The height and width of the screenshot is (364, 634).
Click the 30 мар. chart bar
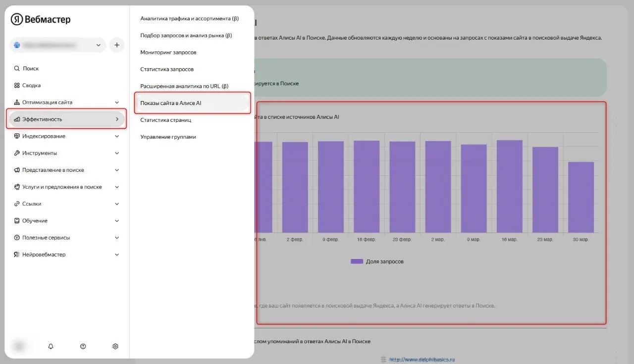[x=581, y=197]
